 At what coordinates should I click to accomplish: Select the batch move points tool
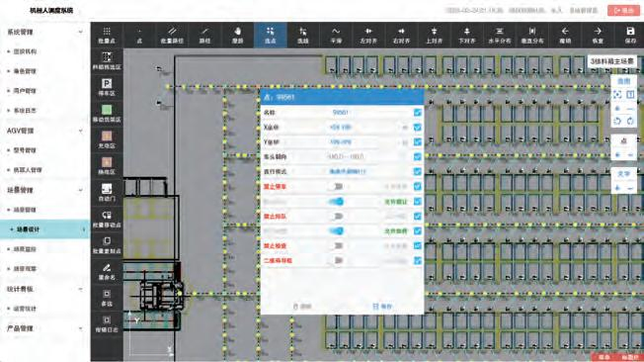point(107,219)
